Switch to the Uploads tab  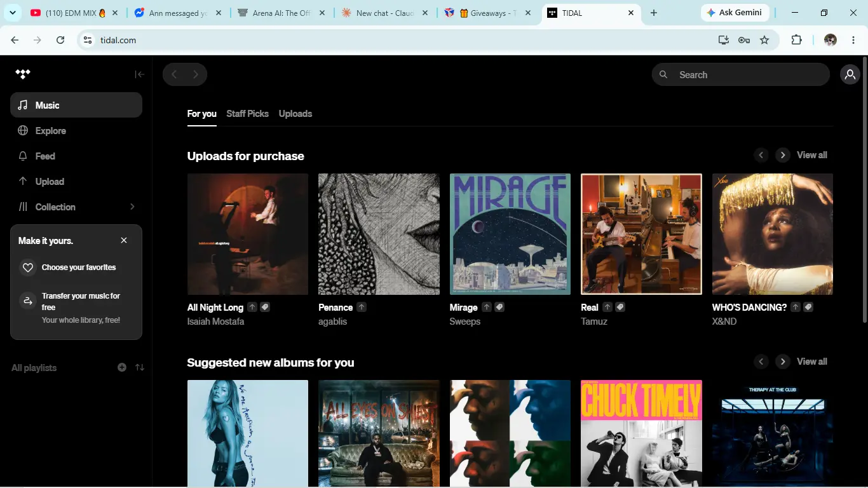pos(295,114)
